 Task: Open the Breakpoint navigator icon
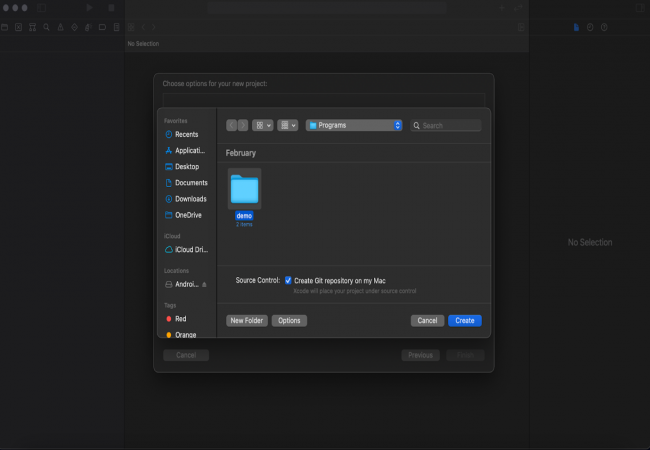click(102, 27)
